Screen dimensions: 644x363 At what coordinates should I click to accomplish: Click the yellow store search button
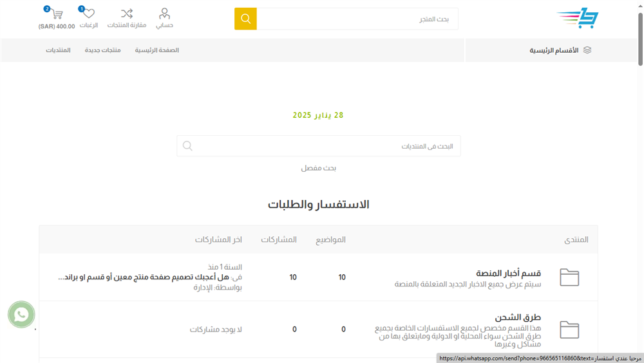click(245, 19)
